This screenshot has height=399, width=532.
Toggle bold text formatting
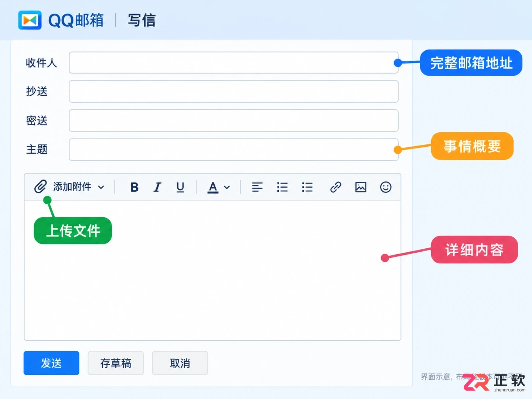(134, 187)
